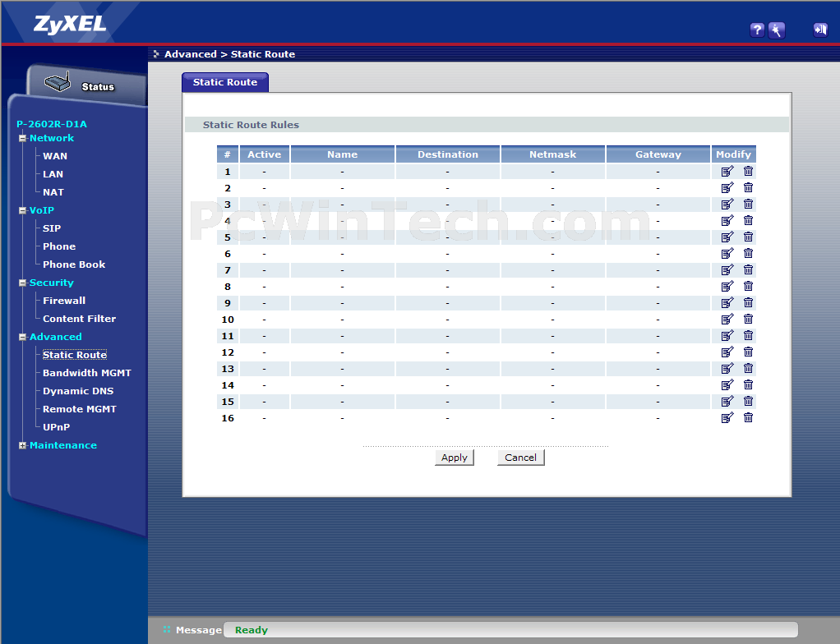Click the Apply button
This screenshot has height=644, width=840.
pyautogui.click(x=455, y=458)
